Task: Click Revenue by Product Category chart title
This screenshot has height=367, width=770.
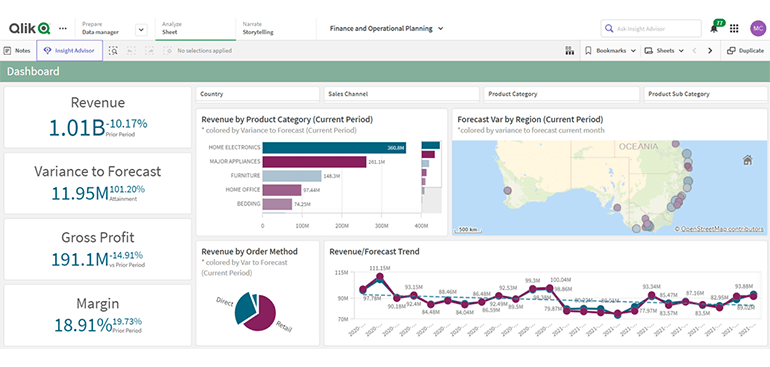Action: coord(287,119)
